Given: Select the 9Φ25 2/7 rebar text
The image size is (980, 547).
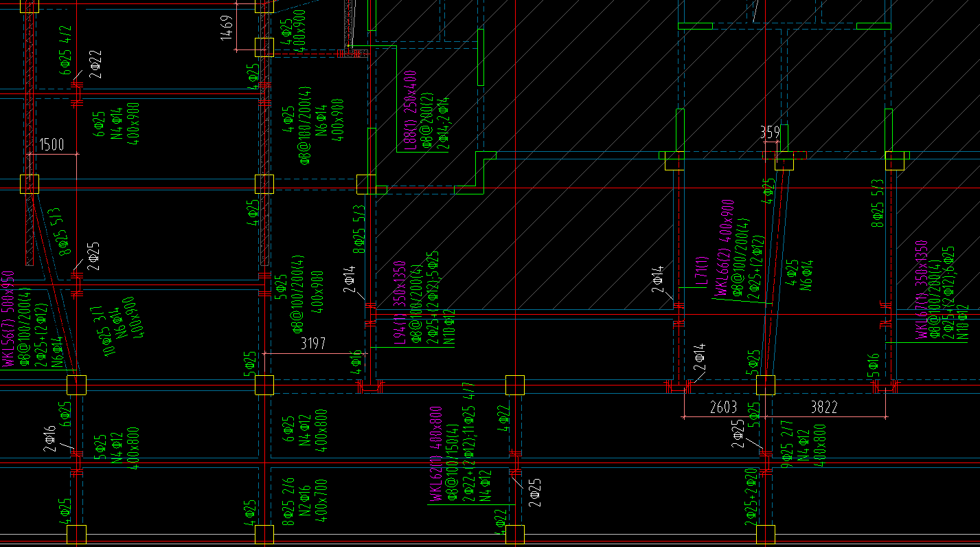Looking at the screenshot, I should tap(787, 445).
